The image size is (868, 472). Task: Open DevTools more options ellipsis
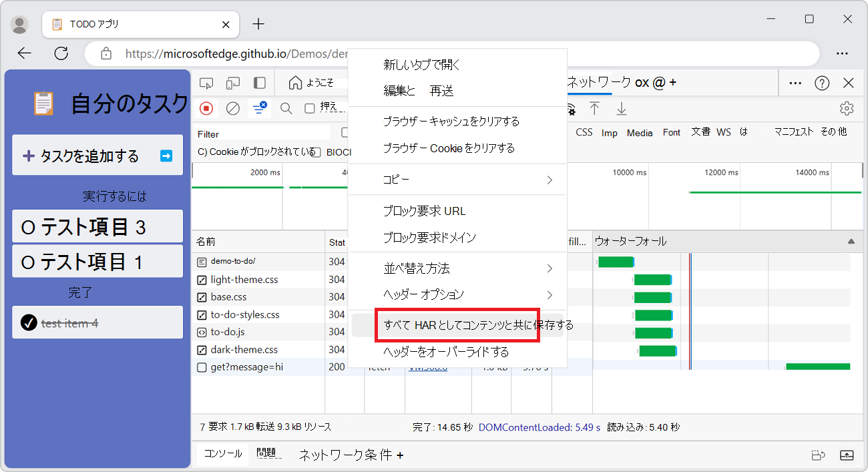tap(795, 83)
